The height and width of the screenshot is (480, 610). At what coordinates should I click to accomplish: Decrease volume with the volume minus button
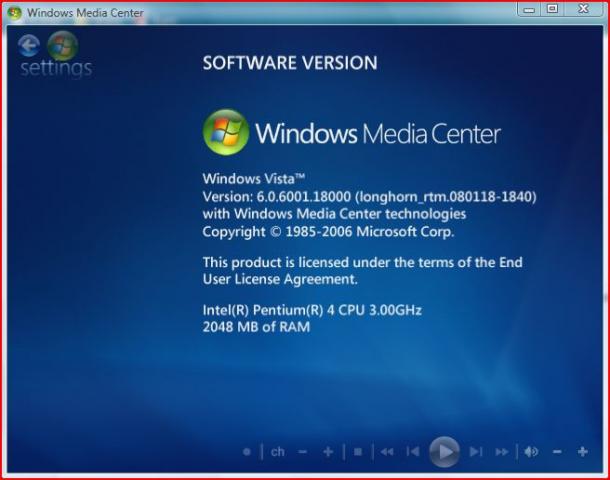pyautogui.click(x=557, y=452)
